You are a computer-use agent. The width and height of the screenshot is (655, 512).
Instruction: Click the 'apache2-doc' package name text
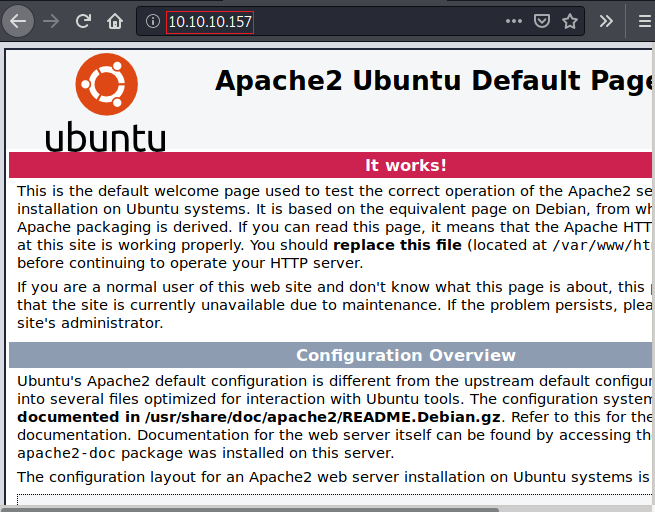[x=65, y=453]
